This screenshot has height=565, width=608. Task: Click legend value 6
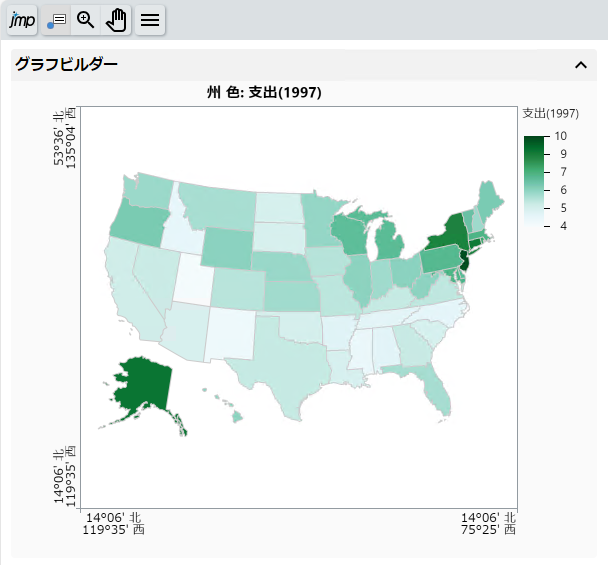[563, 190]
